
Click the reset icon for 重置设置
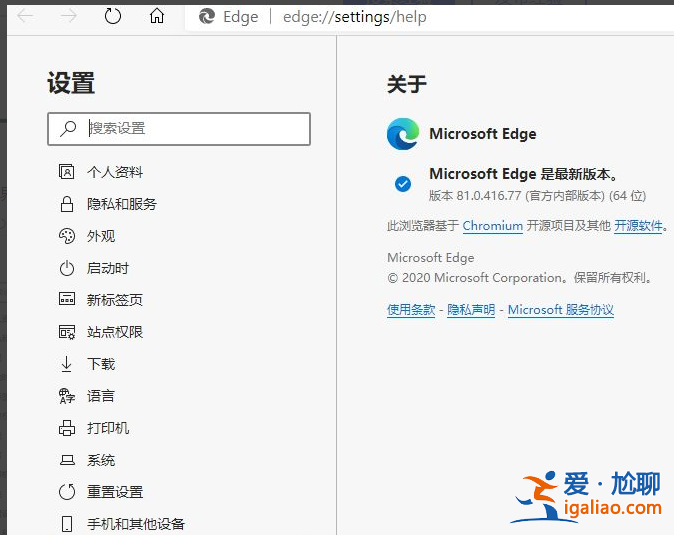coord(67,492)
